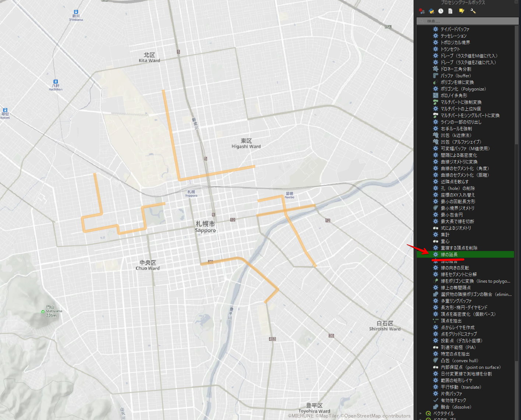Viewport: 521px width, 420px height.
Task: Select トランセクト in the toolbox
Action: coord(450,49)
